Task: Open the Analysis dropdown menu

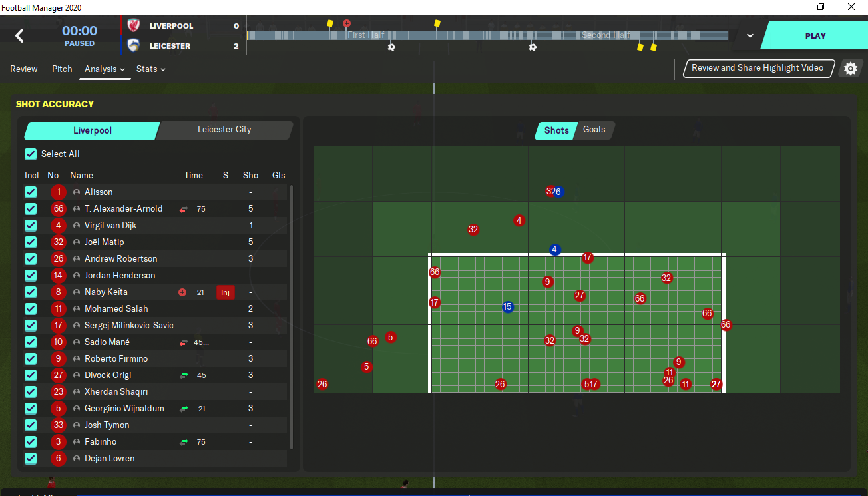Action: coord(105,69)
